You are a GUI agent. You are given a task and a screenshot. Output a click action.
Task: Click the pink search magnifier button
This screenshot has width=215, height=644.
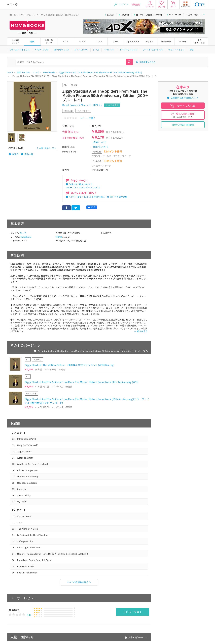(x=129, y=62)
